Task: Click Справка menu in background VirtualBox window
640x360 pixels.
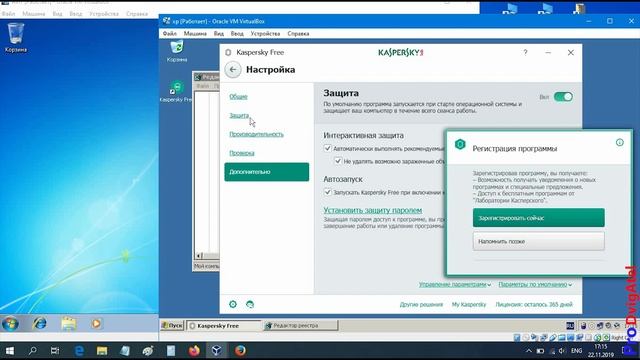Action: point(137,13)
